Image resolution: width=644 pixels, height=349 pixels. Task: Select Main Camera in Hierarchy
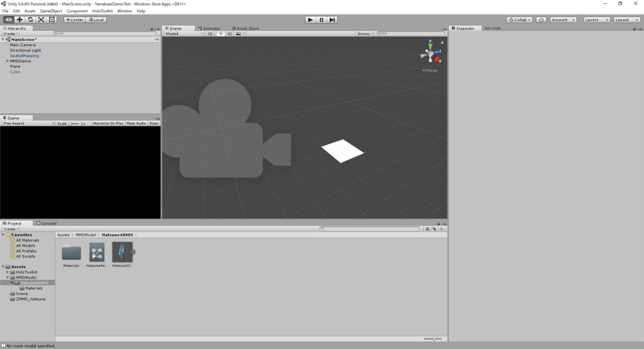(x=23, y=45)
